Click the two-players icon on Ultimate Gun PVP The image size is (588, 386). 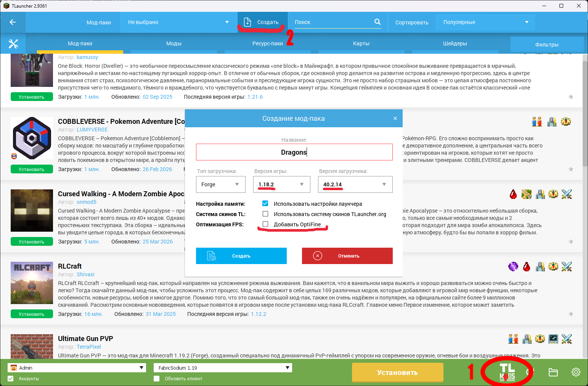513,339
